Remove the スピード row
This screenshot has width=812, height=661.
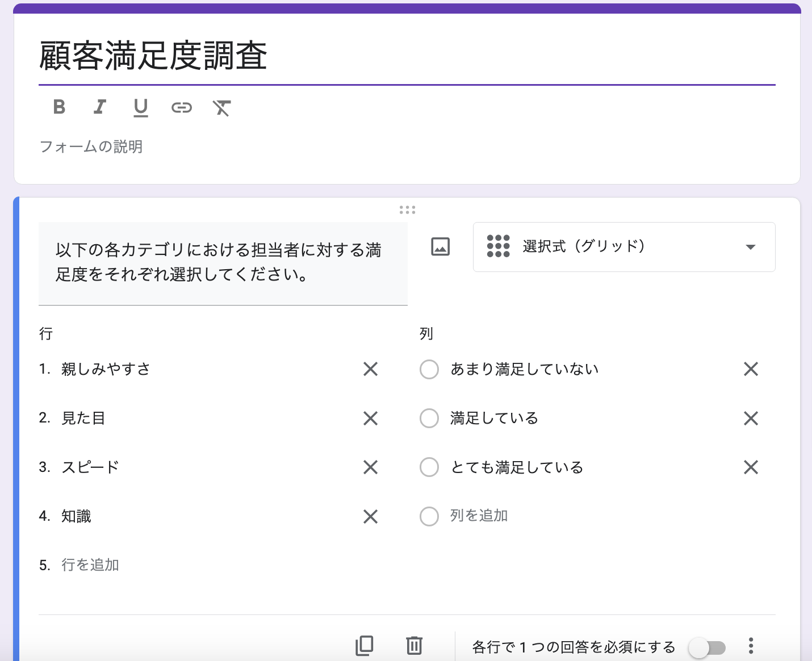click(370, 467)
